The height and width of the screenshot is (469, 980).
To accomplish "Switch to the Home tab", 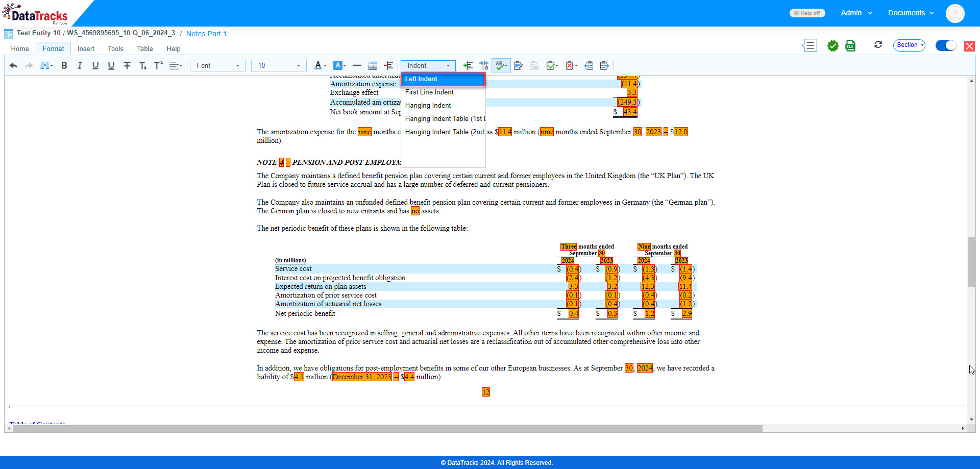I will pos(20,49).
